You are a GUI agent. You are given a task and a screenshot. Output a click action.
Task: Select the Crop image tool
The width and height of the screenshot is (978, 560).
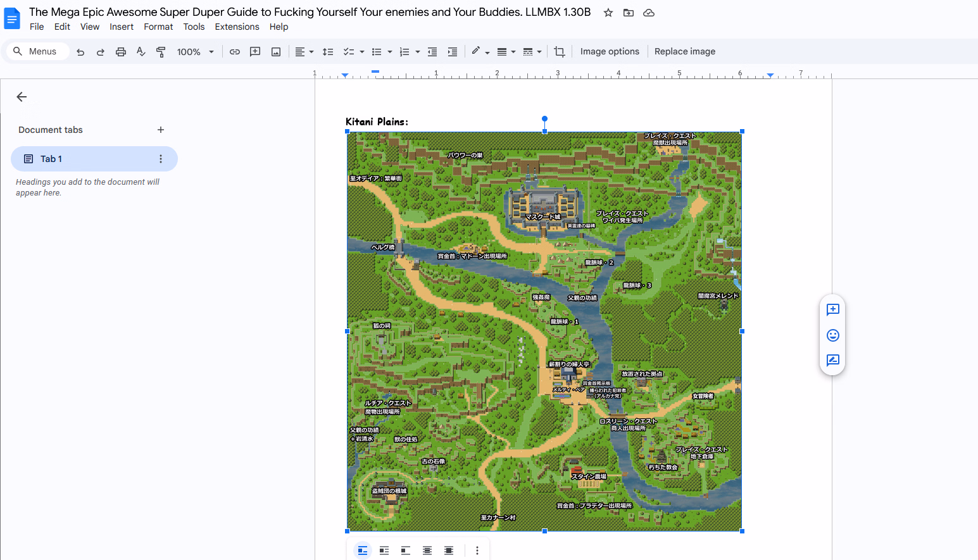coord(559,52)
